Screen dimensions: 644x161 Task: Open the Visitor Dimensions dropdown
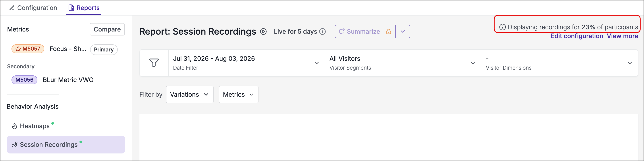(x=559, y=63)
